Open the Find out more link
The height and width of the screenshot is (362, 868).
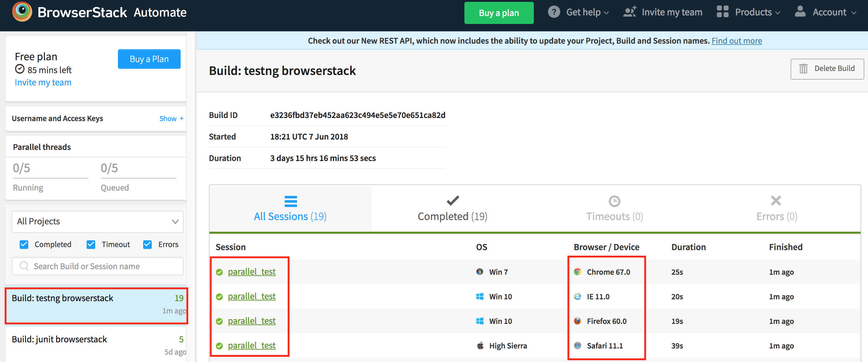(x=737, y=41)
